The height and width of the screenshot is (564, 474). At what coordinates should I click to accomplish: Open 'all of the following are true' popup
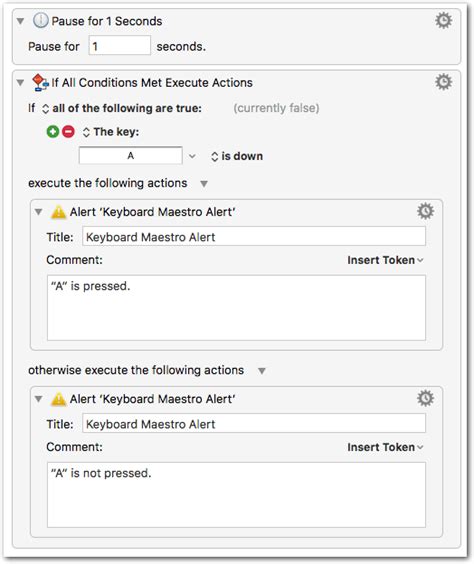tap(122, 108)
